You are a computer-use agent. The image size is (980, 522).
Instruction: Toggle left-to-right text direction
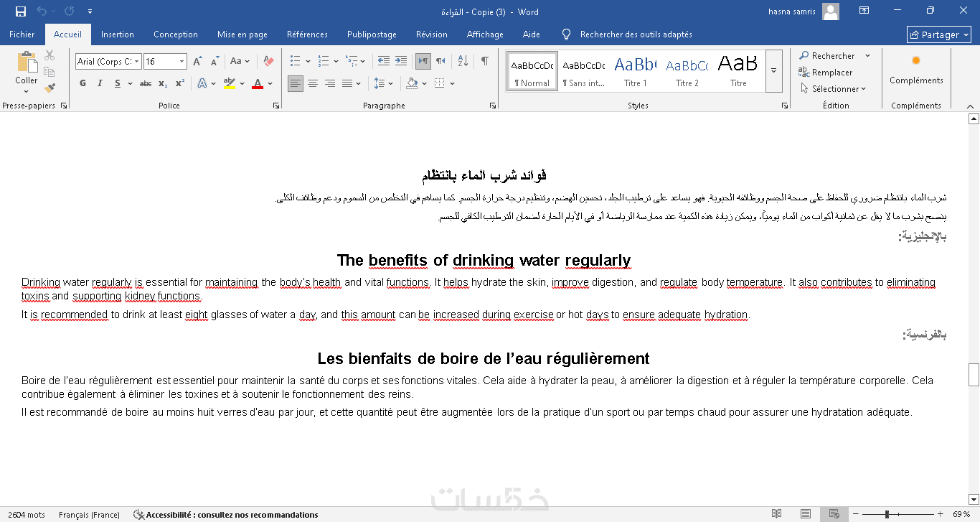click(423, 62)
